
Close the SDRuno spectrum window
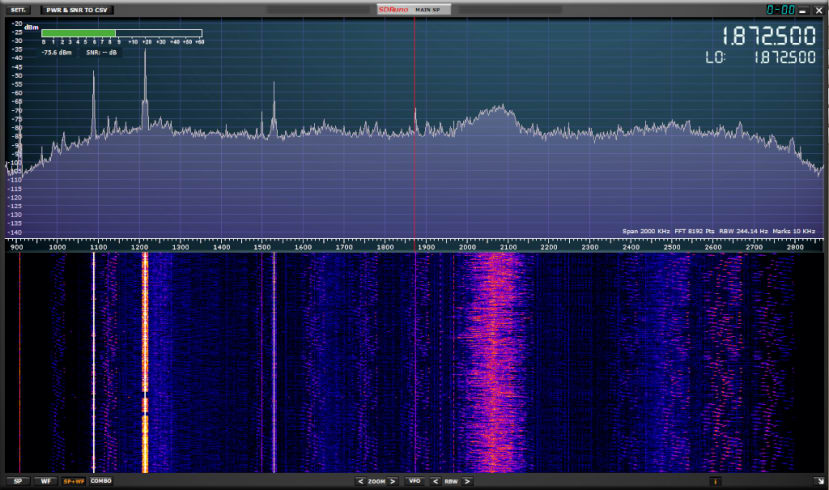coord(819,11)
